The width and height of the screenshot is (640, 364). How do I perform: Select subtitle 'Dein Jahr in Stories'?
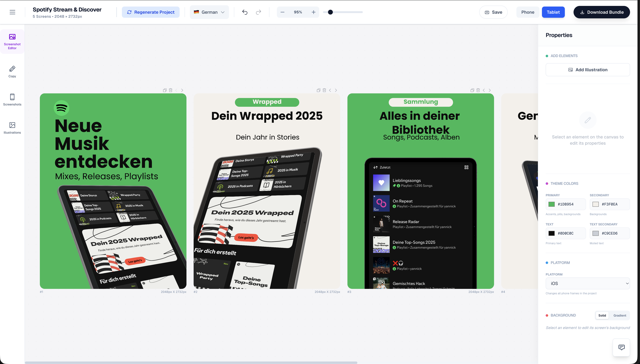point(267,137)
